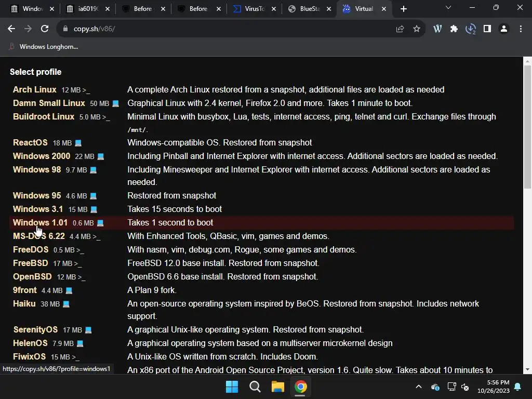Select the FiwixOS profile
Viewport: 532px width, 399px height.
click(x=29, y=357)
